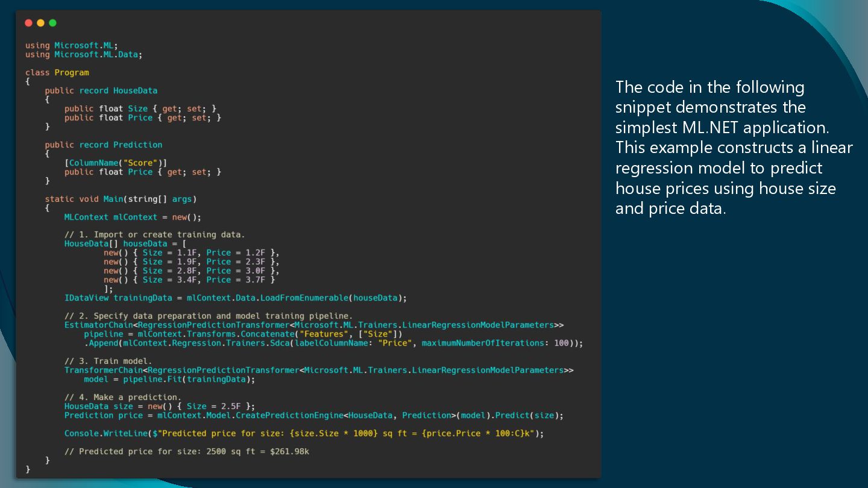Click comment '4. Make a prediction.'

point(123,397)
